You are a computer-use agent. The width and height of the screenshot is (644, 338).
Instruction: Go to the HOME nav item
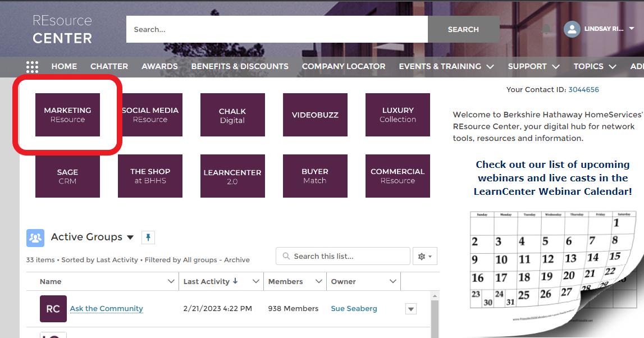tap(64, 66)
